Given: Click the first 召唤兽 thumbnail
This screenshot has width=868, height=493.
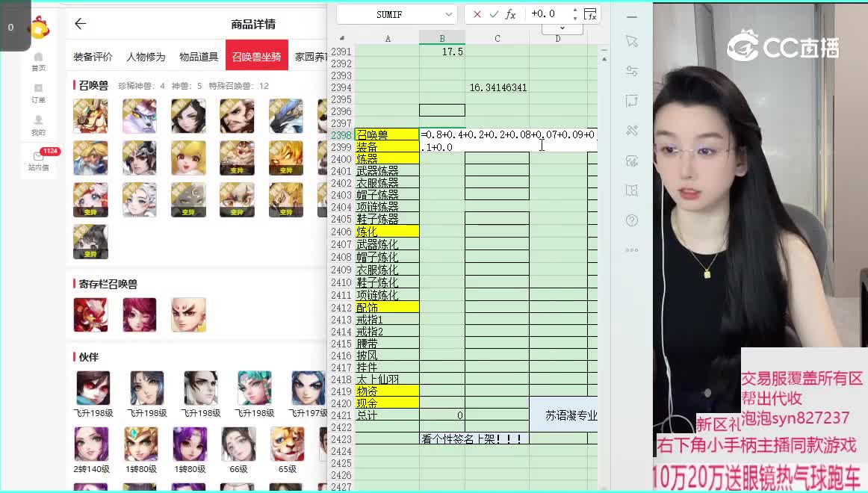Looking at the screenshot, I should (90, 116).
